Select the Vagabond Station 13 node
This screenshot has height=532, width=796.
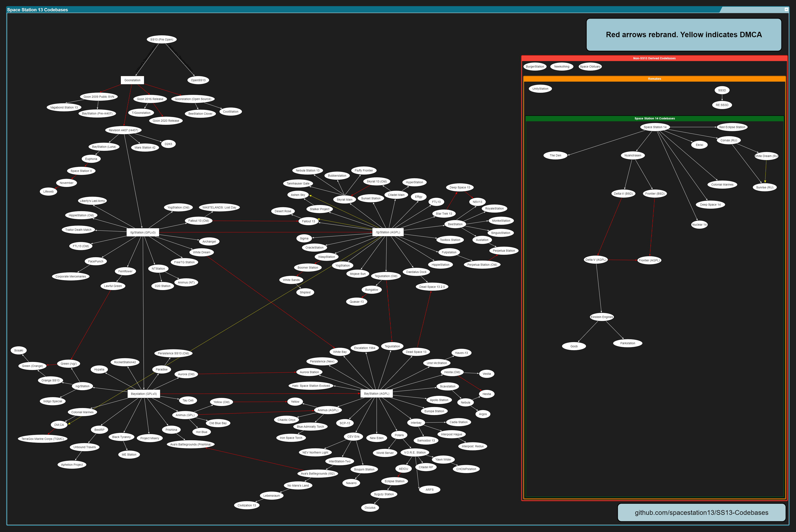[64, 107]
